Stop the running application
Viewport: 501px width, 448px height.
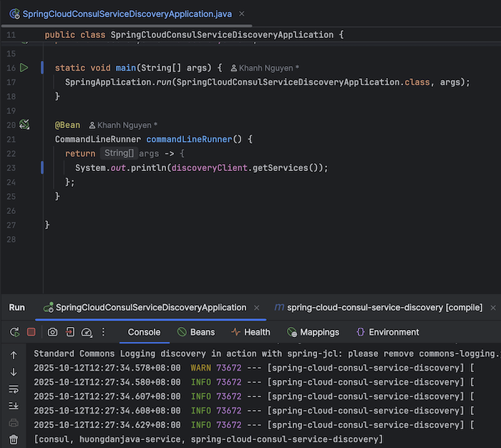[31, 332]
